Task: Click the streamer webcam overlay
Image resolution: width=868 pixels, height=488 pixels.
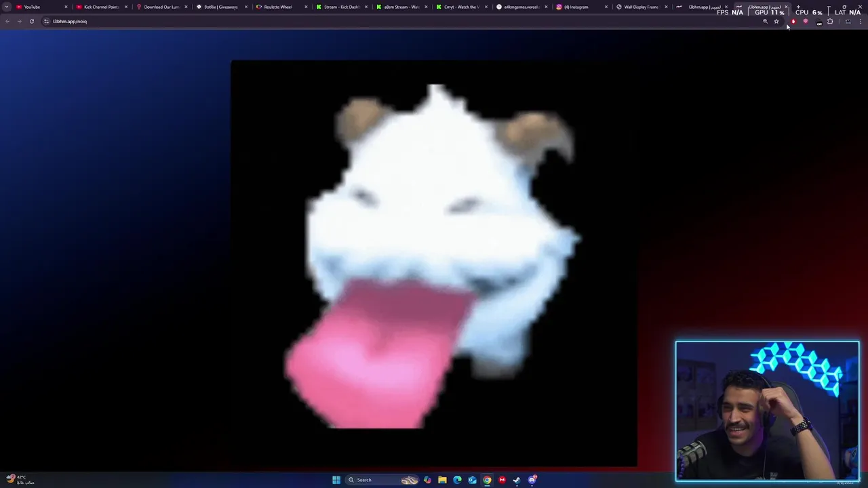Action: [x=767, y=411]
